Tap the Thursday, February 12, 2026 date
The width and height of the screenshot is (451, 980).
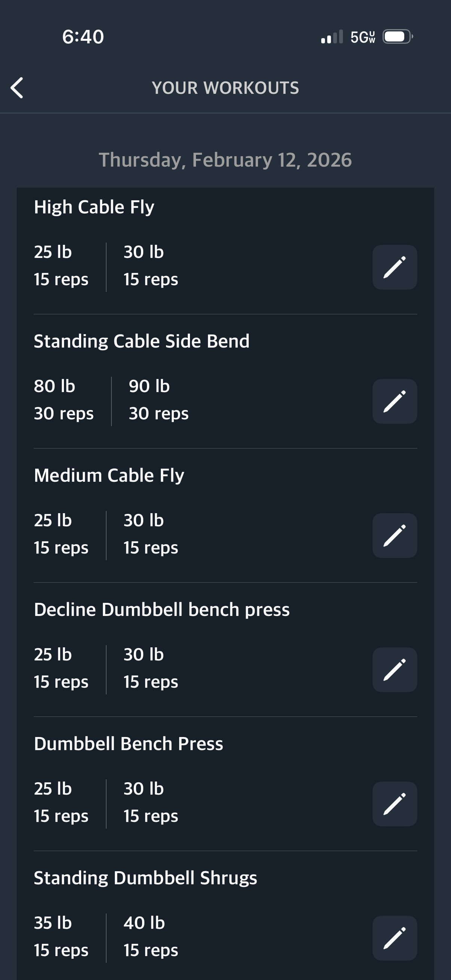tap(225, 160)
